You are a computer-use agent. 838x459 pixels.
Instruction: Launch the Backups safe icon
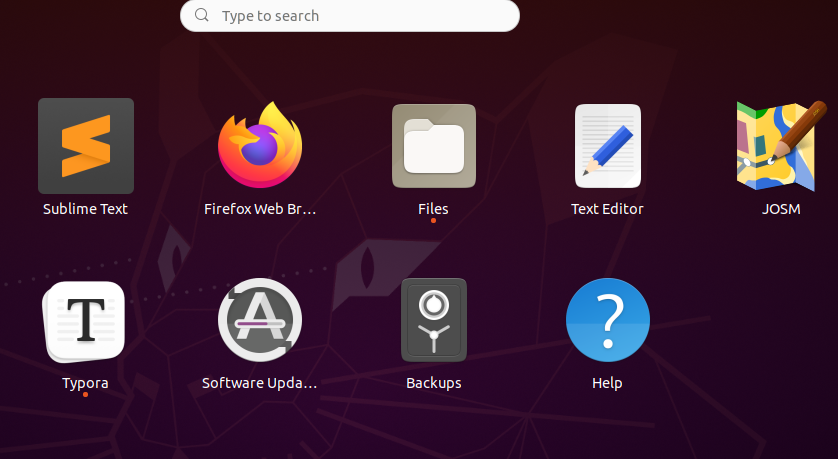pyautogui.click(x=433, y=320)
